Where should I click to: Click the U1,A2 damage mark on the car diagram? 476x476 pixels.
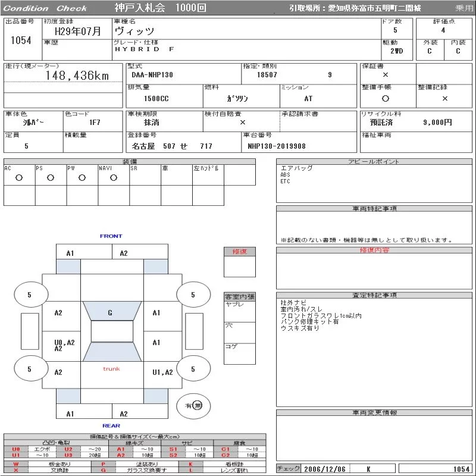click(x=162, y=372)
